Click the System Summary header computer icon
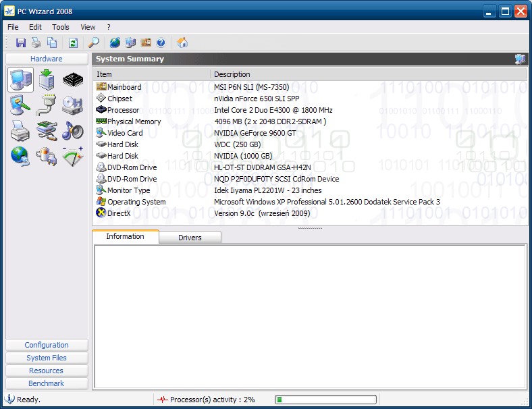The height and width of the screenshot is (409, 532). point(520,59)
